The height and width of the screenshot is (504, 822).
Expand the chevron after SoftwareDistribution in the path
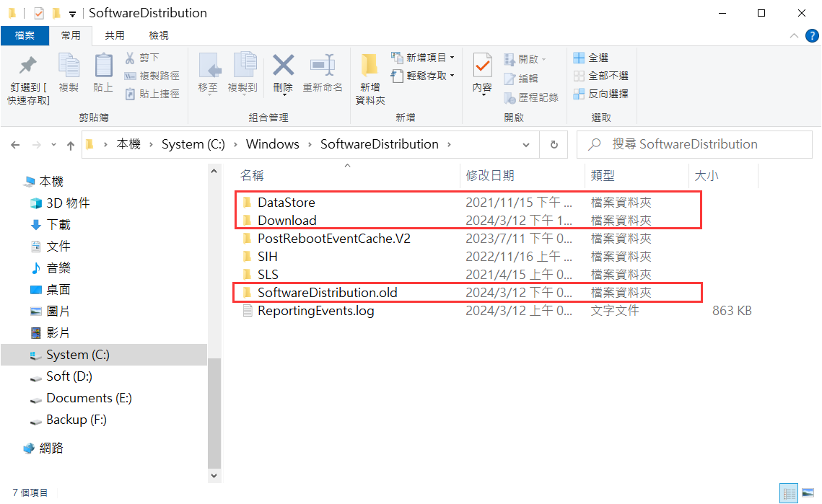450,145
